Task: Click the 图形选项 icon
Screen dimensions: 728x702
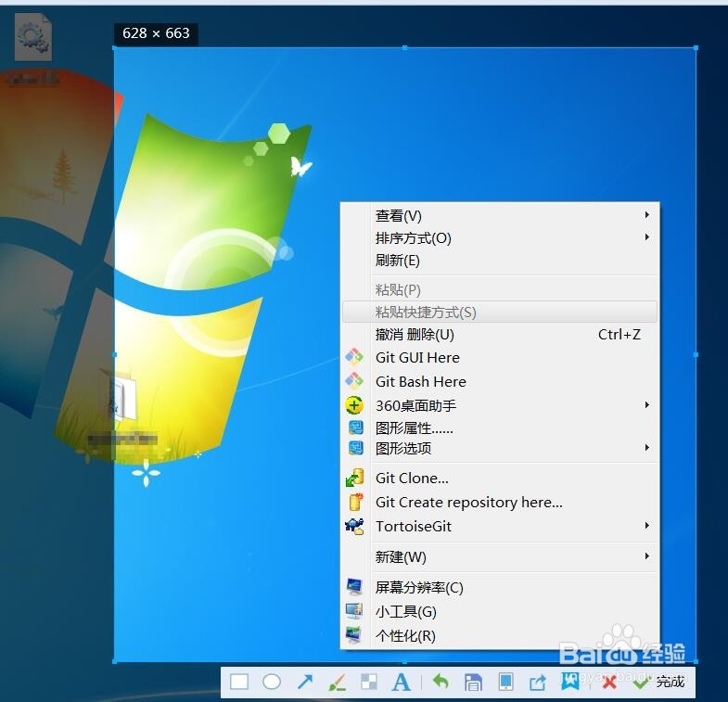Action: 356,448
